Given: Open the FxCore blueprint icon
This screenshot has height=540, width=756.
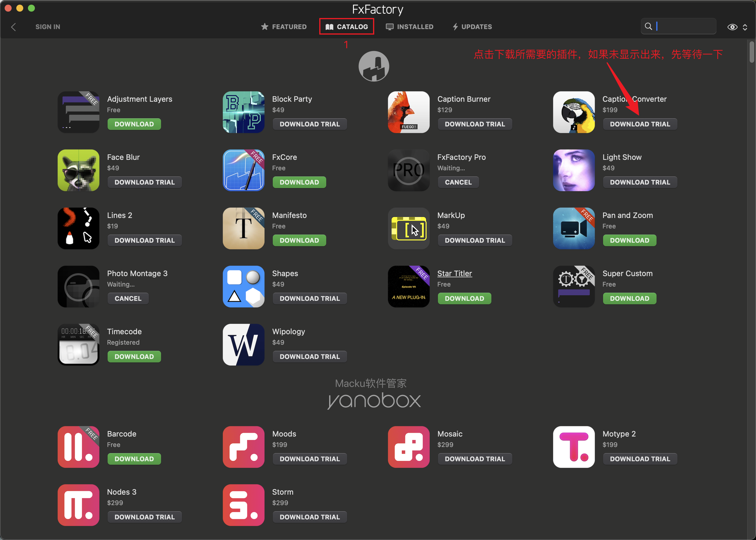Looking at the screenshot, I should point(243,170).
